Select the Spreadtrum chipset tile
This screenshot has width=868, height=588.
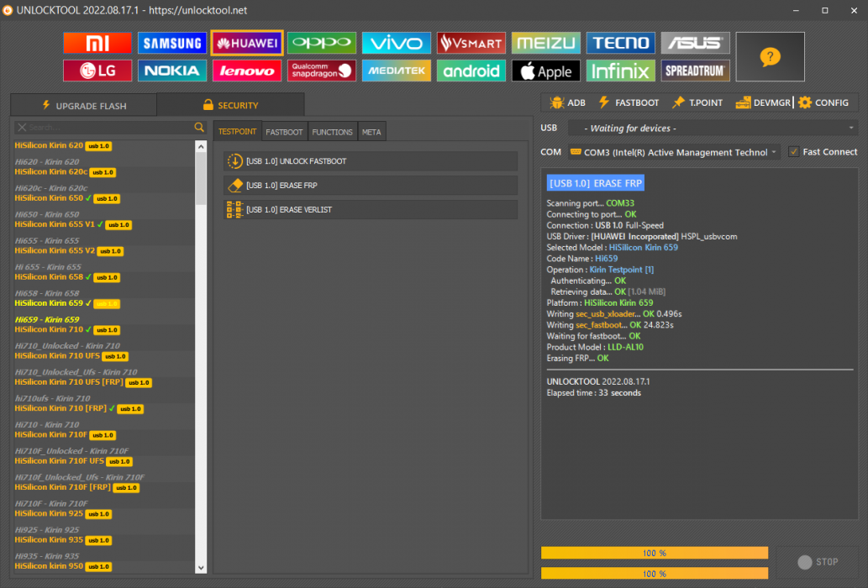click(695, 71)
